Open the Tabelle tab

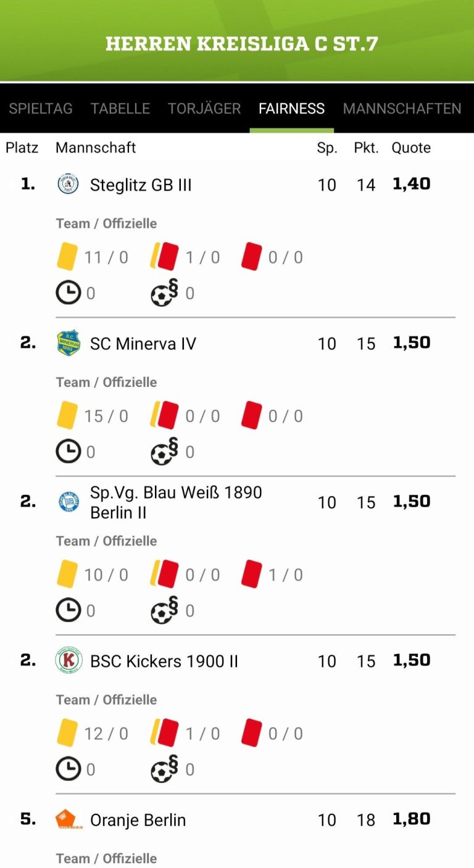pyautogui.click(x=120, y=109)
